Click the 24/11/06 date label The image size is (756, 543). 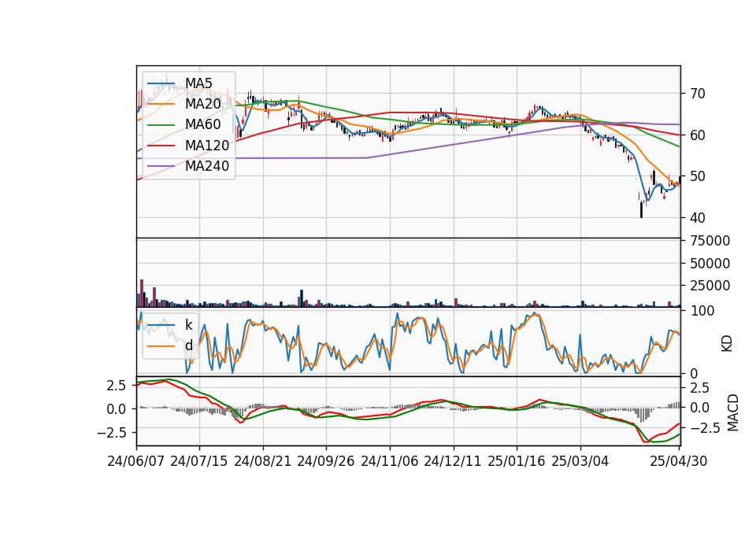(x=390, y=461)
